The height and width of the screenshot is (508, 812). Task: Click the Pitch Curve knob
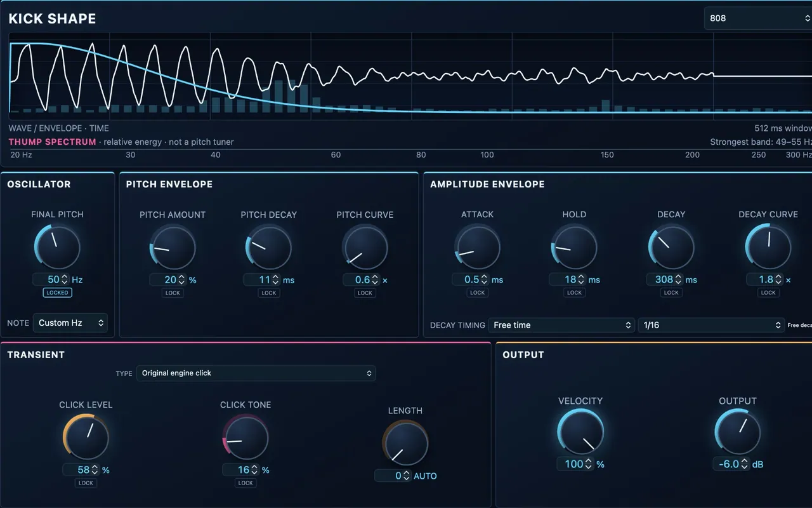(x=365, y=247)
